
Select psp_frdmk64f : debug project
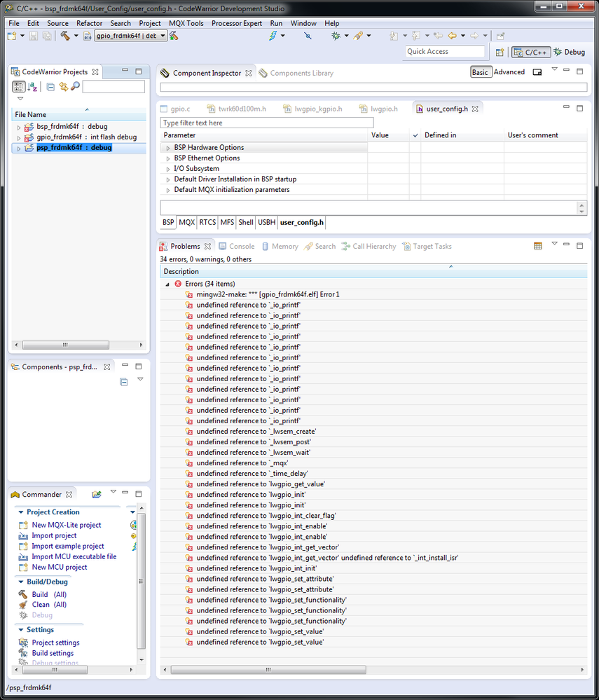pyautogui.click(x=74, y=148)
